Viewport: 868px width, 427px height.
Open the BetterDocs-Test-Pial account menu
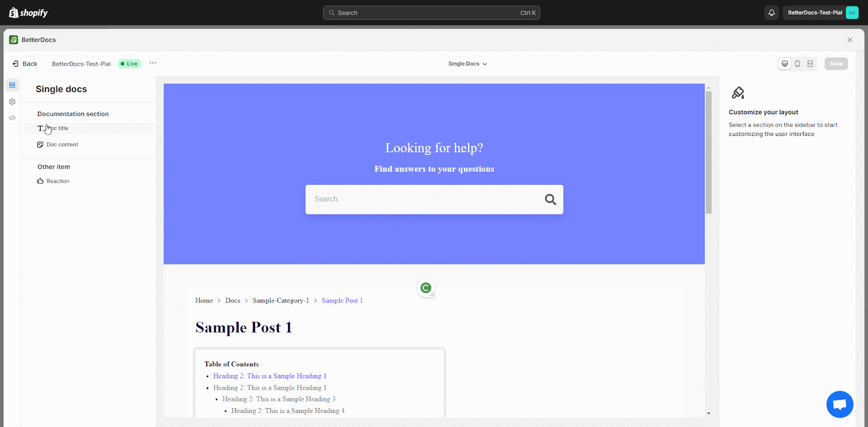point(821,12)
